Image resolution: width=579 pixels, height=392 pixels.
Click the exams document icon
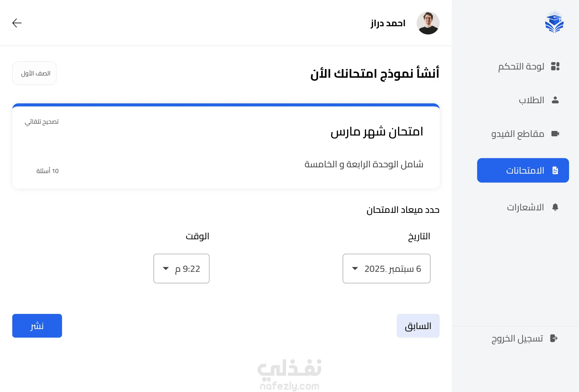[x=555, y=170]
